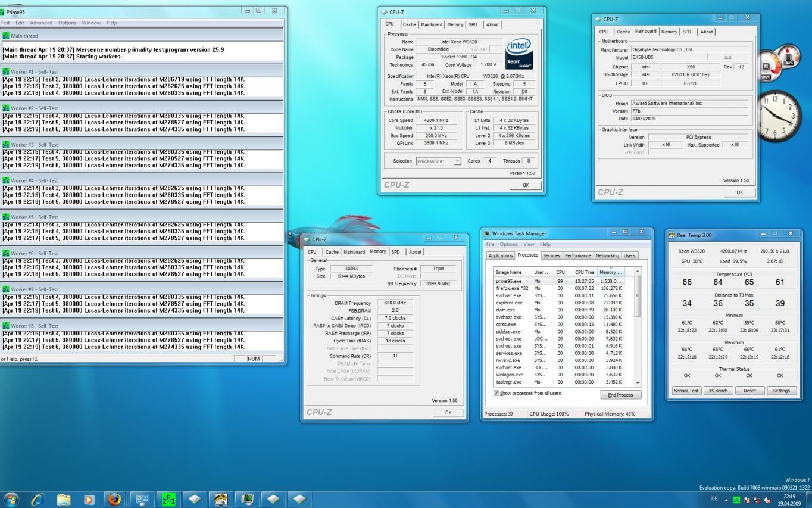Toggle 'Show processes from all users' checkbox
The image size is (812, 508).
click(496, 394)
